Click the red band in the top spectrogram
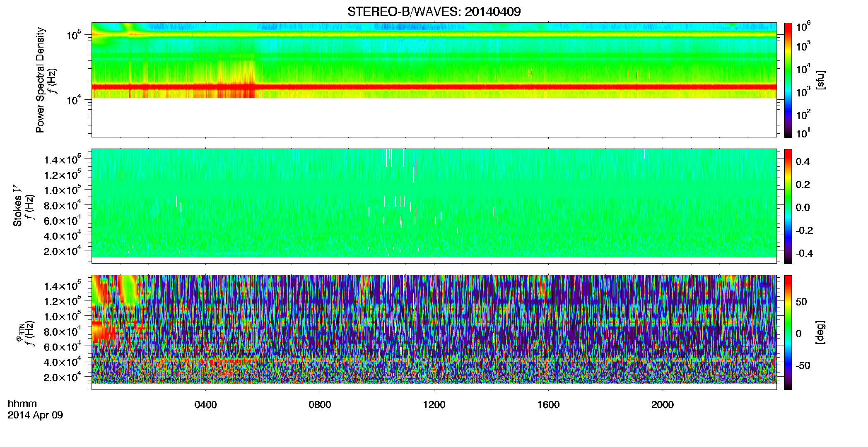The width and height of the screenshot is (868, 447). click(434, 87)
